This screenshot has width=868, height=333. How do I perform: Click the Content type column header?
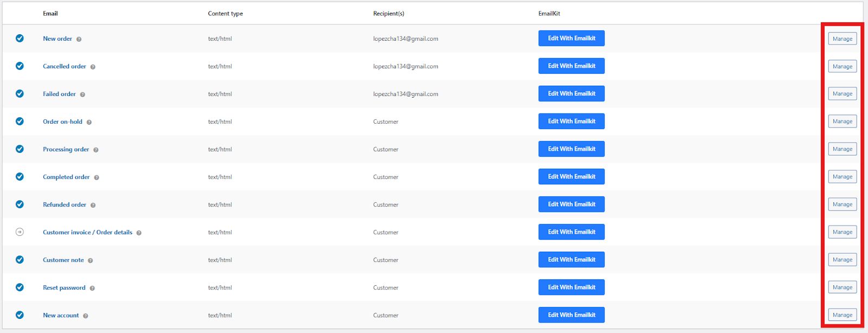click(225, 14)
